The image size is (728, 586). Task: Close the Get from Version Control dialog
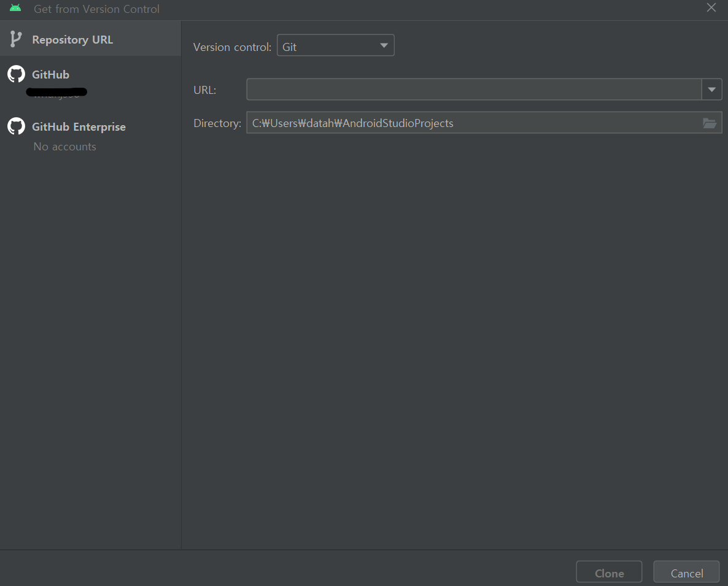(711, 8)
